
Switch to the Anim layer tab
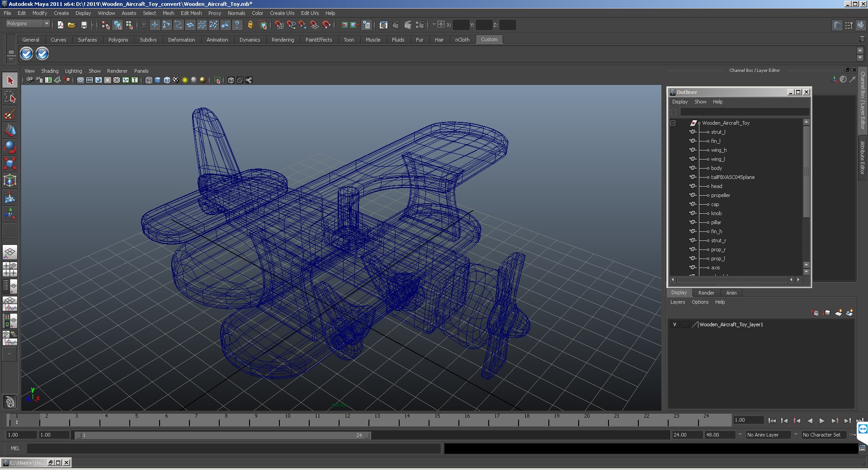(731, 293)
